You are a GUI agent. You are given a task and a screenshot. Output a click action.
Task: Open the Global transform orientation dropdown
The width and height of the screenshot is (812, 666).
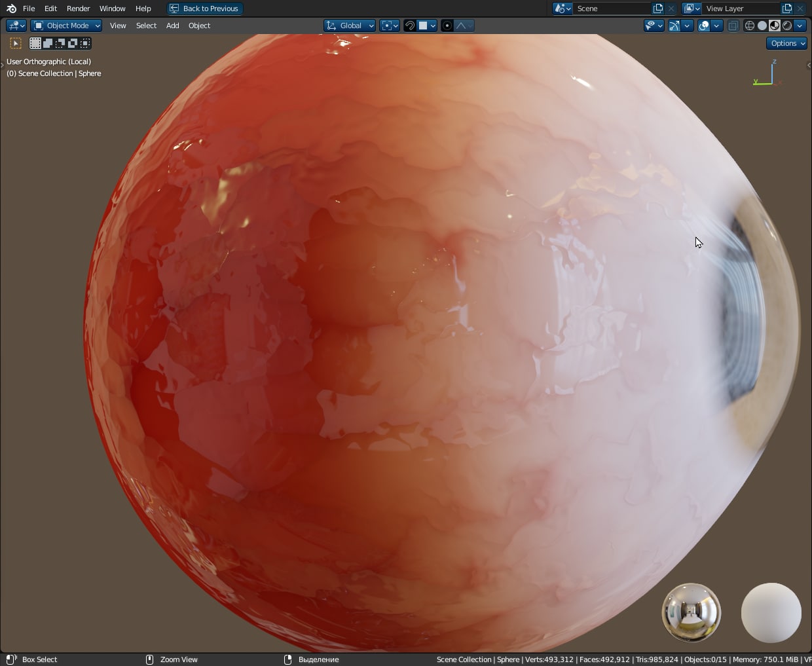point(350,26)
